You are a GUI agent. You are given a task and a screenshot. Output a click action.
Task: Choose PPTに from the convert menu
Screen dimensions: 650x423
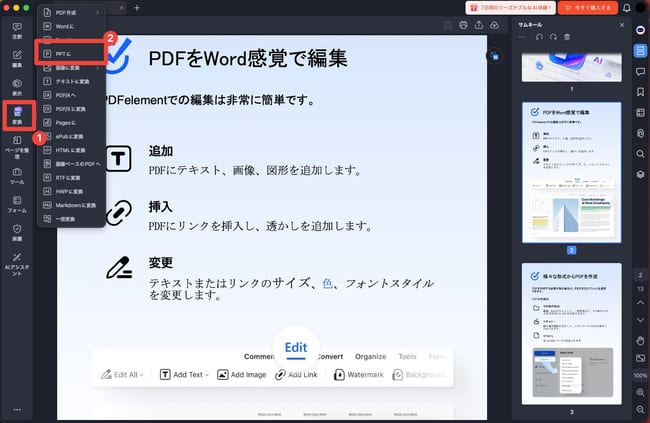(x=70, y=54)
